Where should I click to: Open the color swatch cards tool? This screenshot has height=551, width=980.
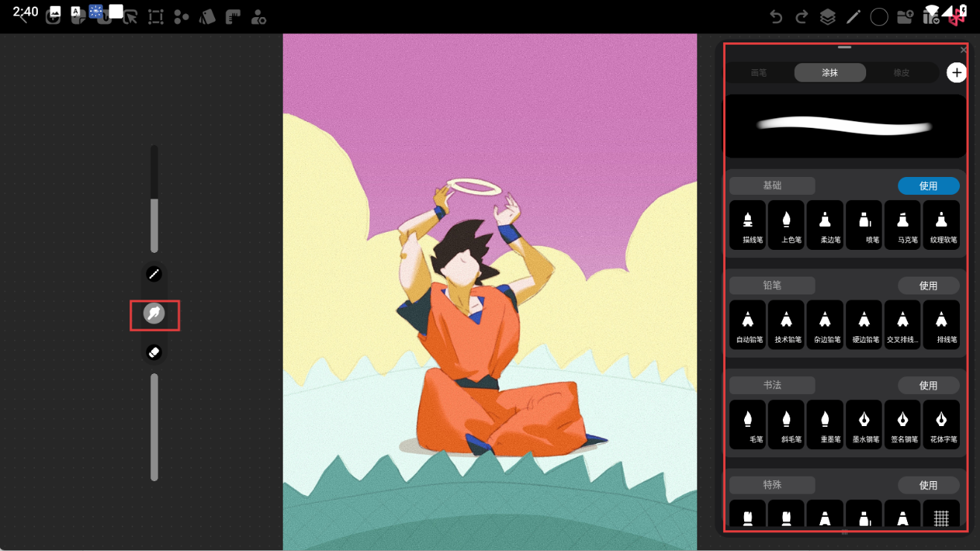tap(207, 17)
